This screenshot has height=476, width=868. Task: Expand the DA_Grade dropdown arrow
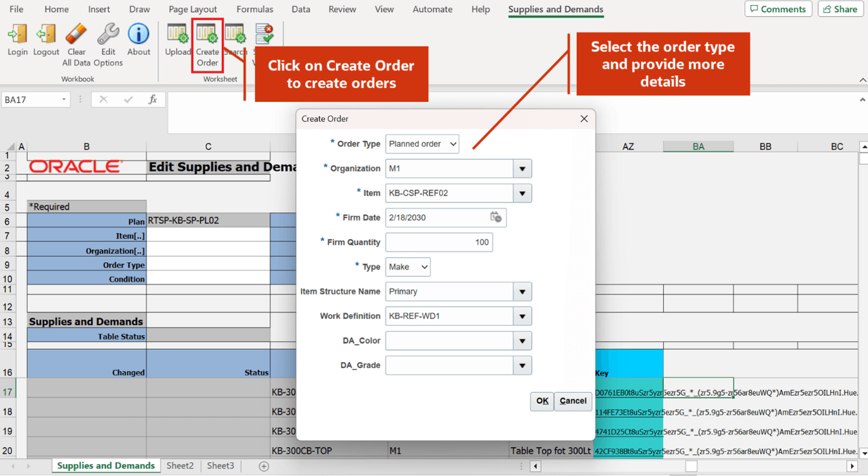click(522, 365)
